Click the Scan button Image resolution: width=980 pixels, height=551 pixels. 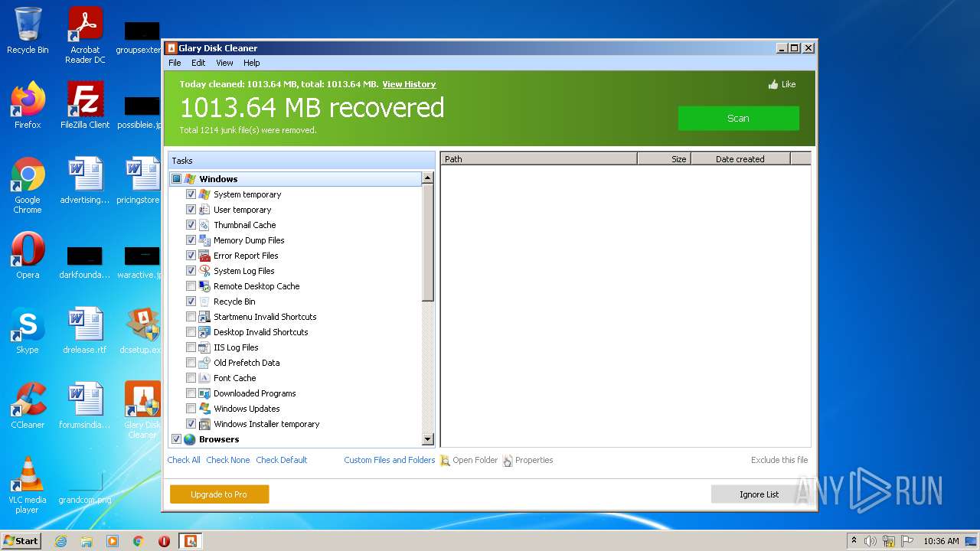tap(738, 119)
